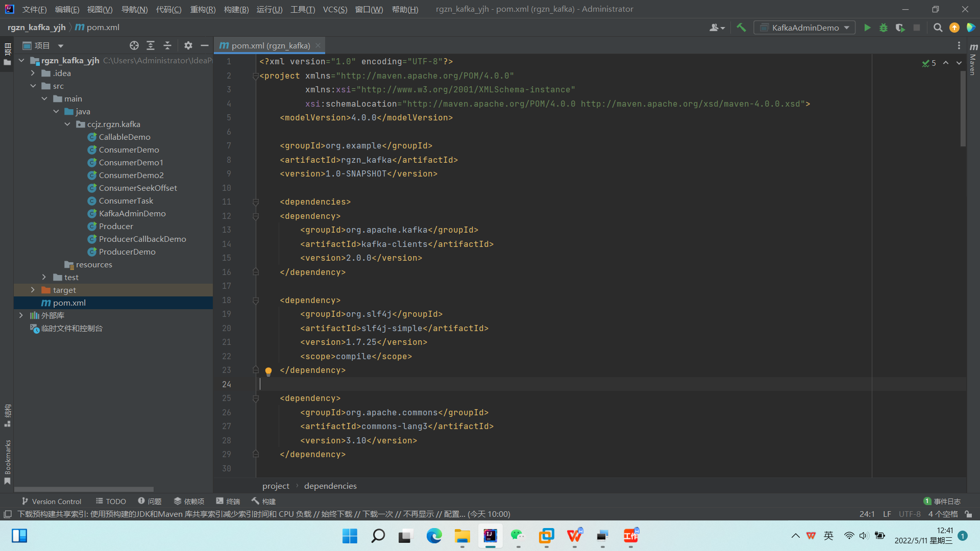Open the Maven tool window
This screenshot has height=551, width=980.
pos(973,59)
